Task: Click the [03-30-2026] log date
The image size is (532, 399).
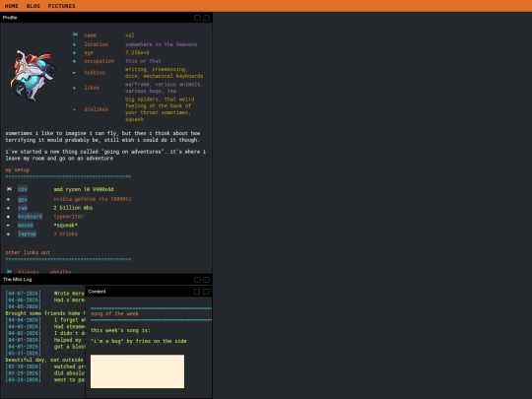Action: [x=23, y=366]
